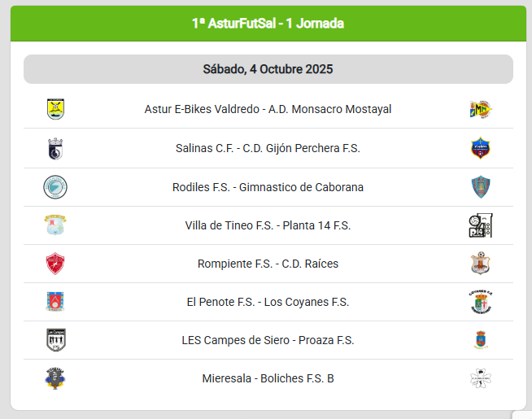Click the Astur E-Bikes Valdredo team crest
The image size is (532, 419).
pyautogui.click(x=55, y=109)
